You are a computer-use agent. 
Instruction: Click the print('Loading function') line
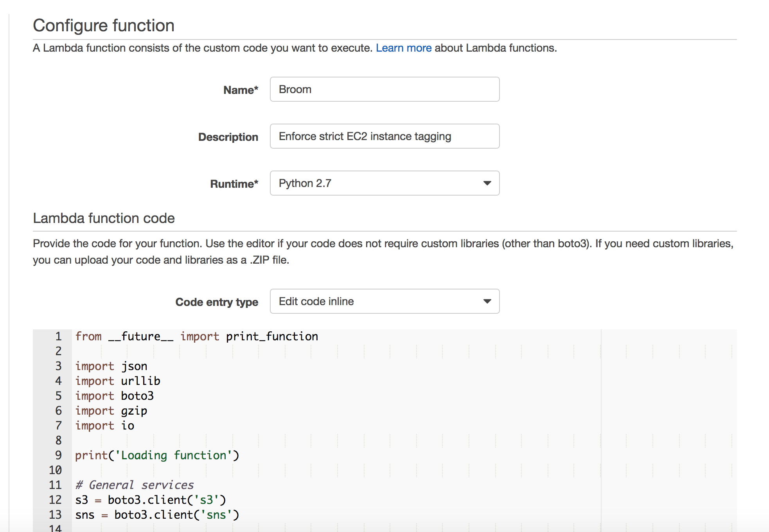tap(156, 455)
